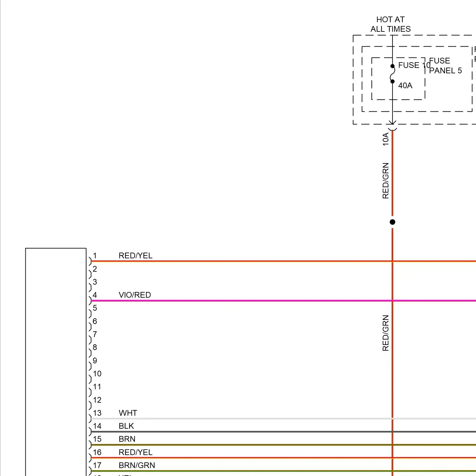This screenshot has width=476, height=476.
Task: Select pin number 12 on the connector
Action: [x=97, y=400]
